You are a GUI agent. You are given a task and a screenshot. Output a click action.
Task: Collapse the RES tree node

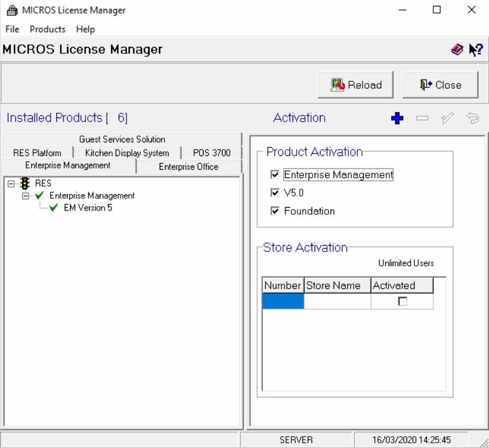coord(11,183)
